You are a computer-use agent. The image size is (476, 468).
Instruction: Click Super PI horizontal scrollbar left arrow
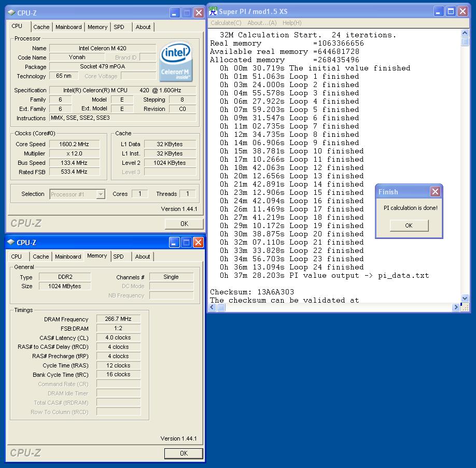pyautogui.click(x=212, y=307)
